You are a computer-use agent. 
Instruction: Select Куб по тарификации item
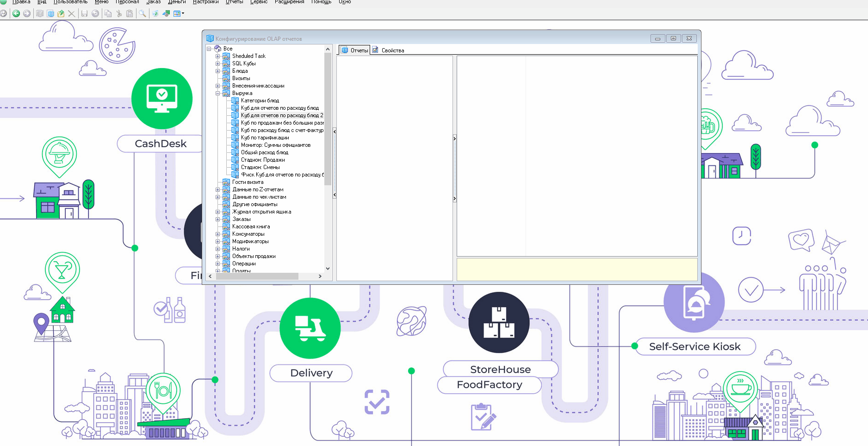(265, 138)
